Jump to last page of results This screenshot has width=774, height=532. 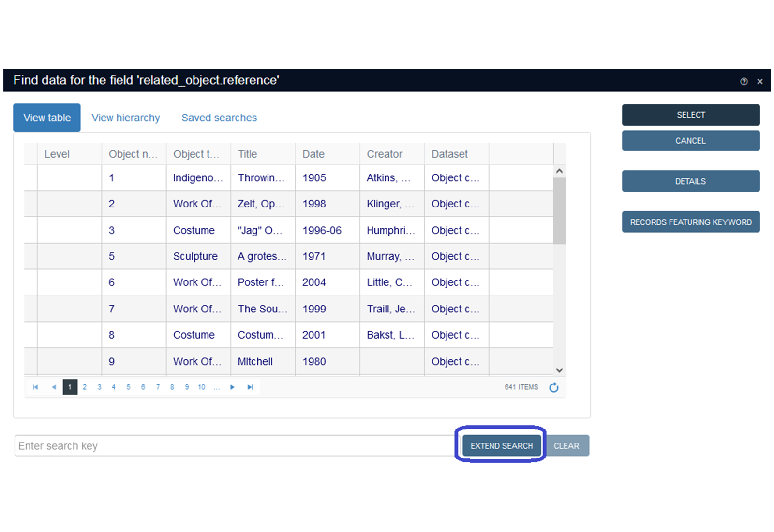[x=250, y=387]
